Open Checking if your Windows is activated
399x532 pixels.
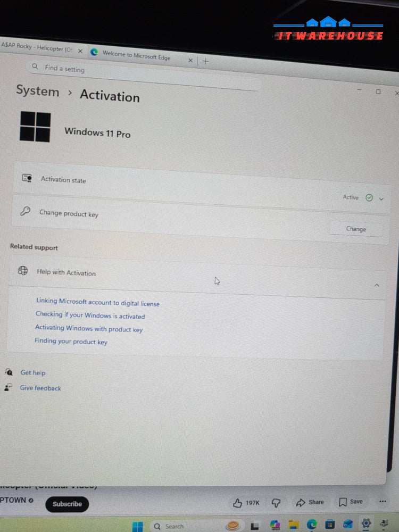click(90, 315)
